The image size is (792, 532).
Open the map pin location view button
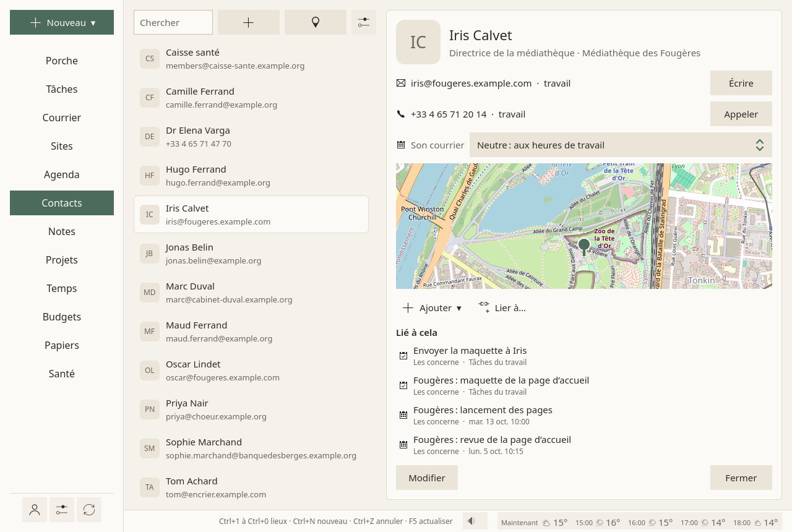click(316, 22)
